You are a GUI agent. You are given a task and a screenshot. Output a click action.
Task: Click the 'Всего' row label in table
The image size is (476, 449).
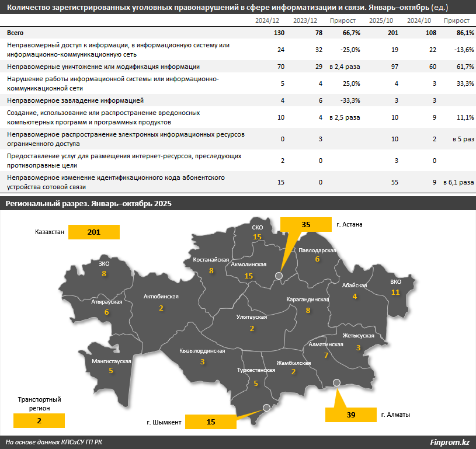point(16,33)
